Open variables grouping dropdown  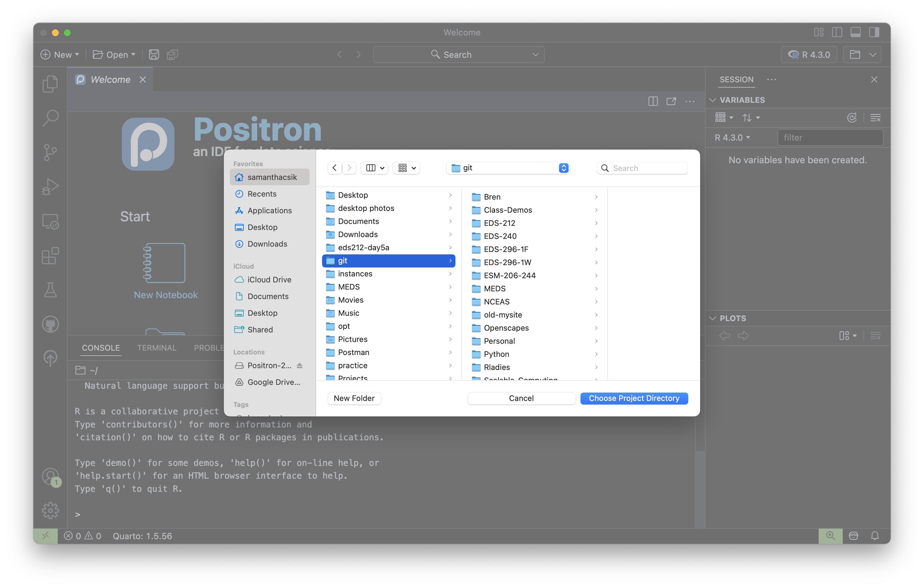pyautogui.click(x=724, y=118)
